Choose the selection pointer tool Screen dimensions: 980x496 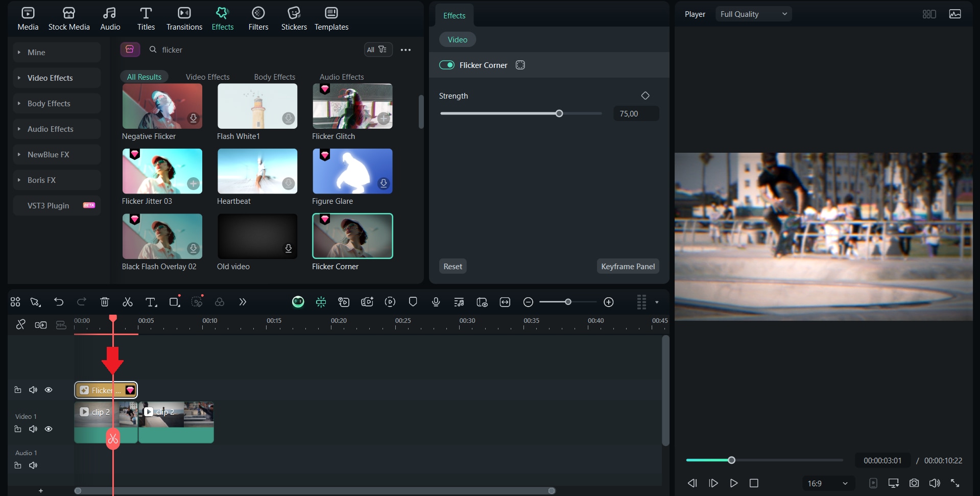point(35,302)
